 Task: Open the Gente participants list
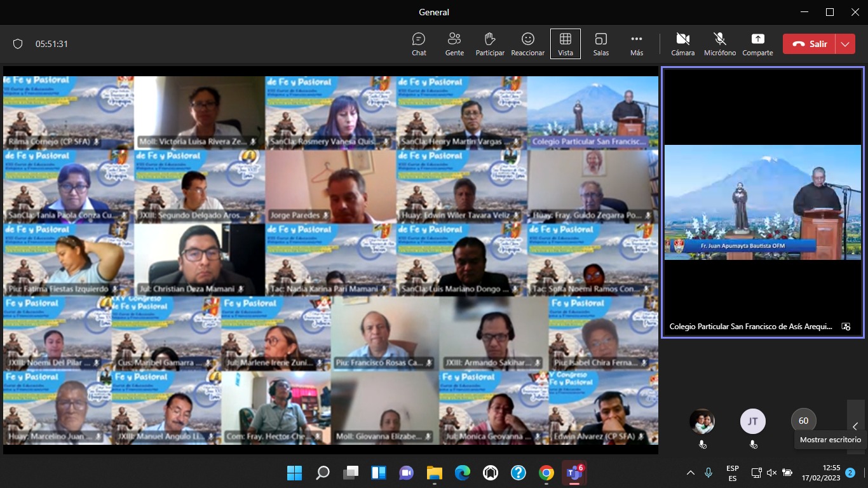[x=454, y=44]
